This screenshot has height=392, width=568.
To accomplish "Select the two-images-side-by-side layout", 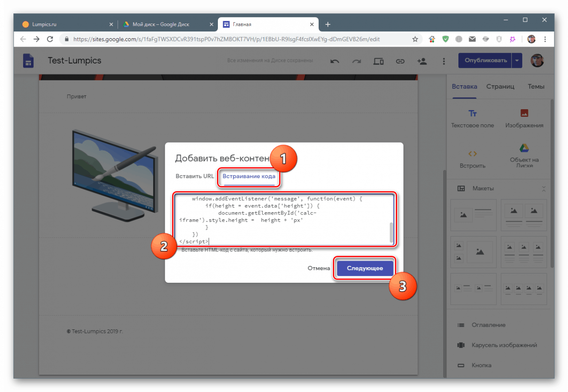I will pyautogui.click(x=524, y=215).
